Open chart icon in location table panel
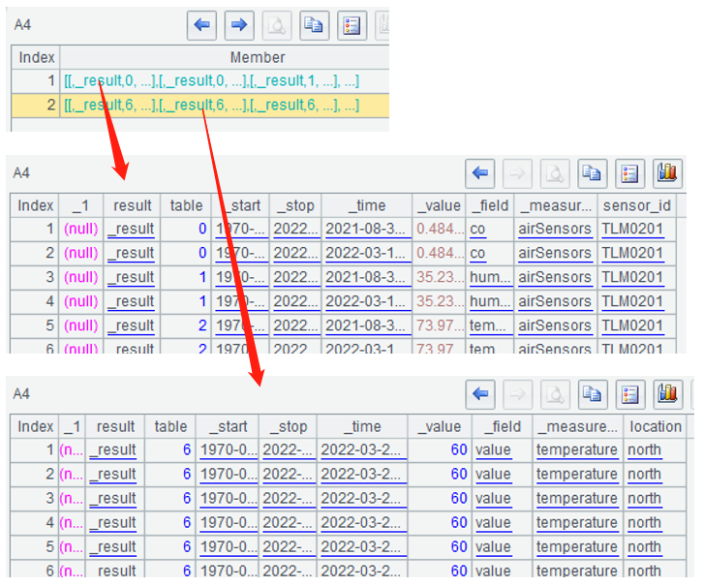Image resolution: width=703 pixels, height=588 pixels. pyautogui.click(x=666, y=394)
